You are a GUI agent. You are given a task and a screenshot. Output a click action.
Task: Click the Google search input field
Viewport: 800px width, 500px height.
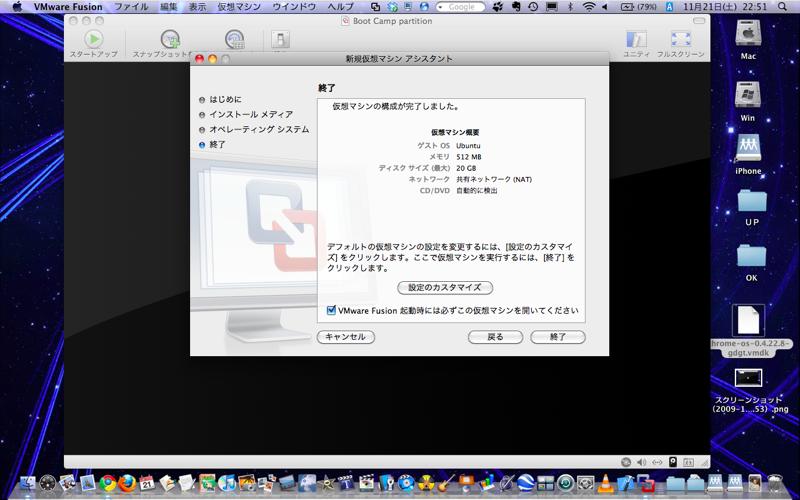click(460, 7)
